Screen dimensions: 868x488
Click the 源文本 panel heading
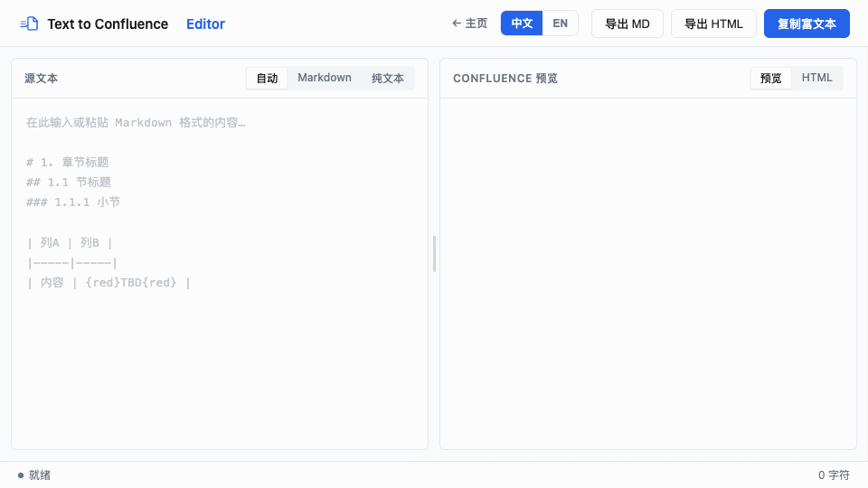pyautogui.click(x=41, y=79)
